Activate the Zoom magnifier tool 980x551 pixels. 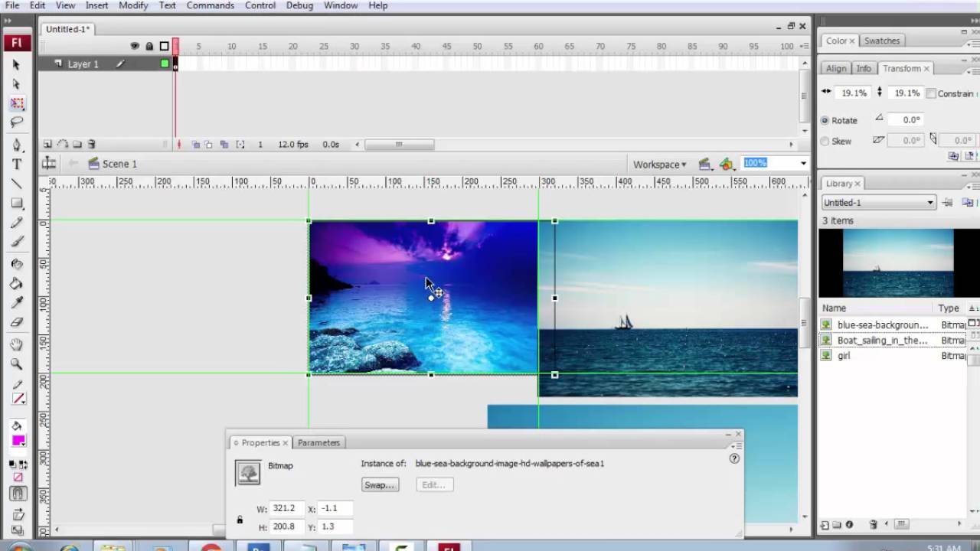(17, 365)
